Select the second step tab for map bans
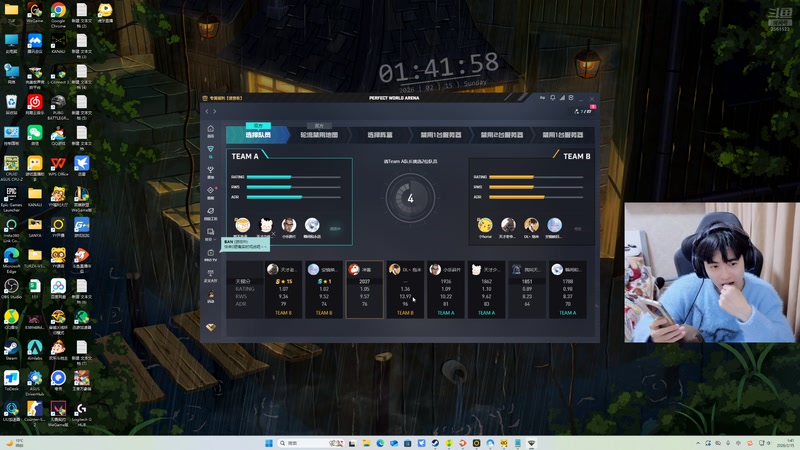 click(x=319, y=135)
